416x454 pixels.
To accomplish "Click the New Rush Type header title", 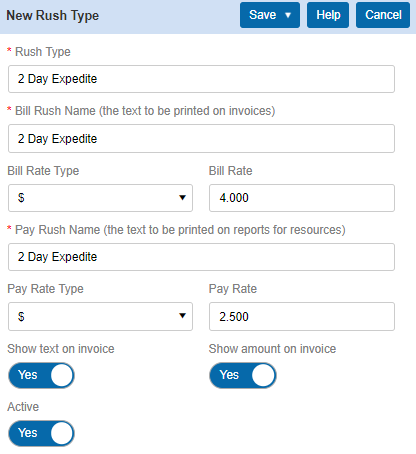I will (53, 16).
